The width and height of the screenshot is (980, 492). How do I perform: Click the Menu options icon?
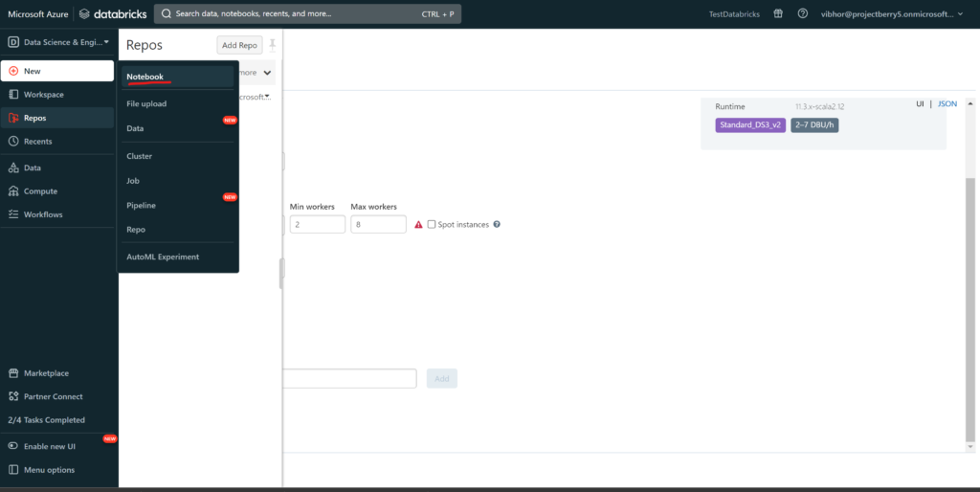coord(13,469)
